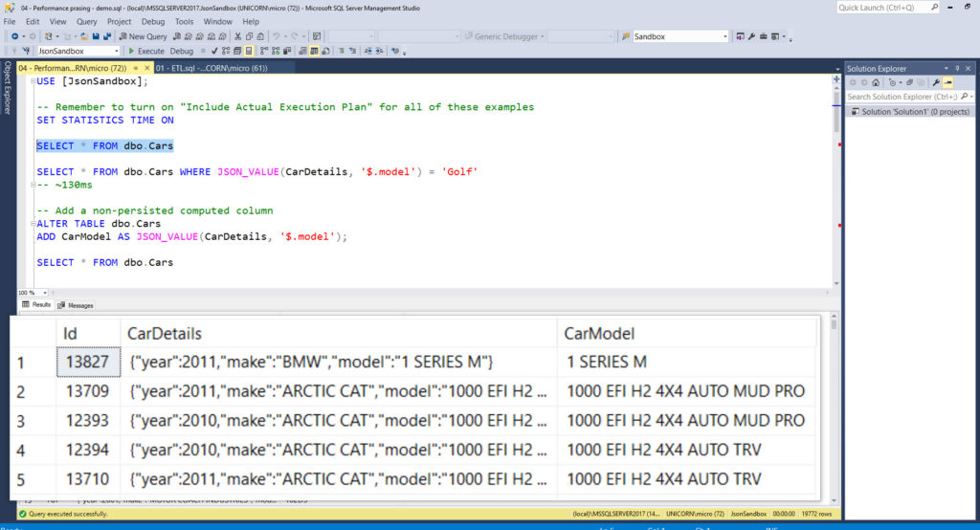The height and width of the screenshot is (530, 980).
Task: Click the Open File folder icon
Action: click(85, 36)
